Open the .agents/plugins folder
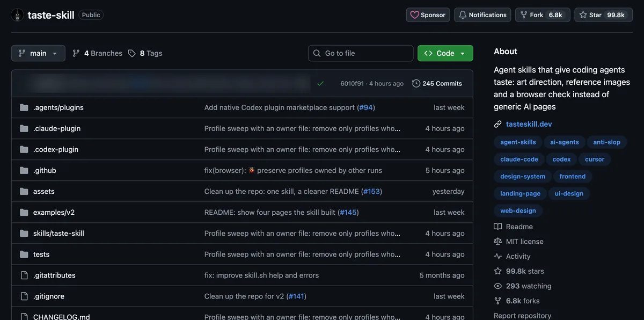This screenshot has height=320, width=644. 58,107
